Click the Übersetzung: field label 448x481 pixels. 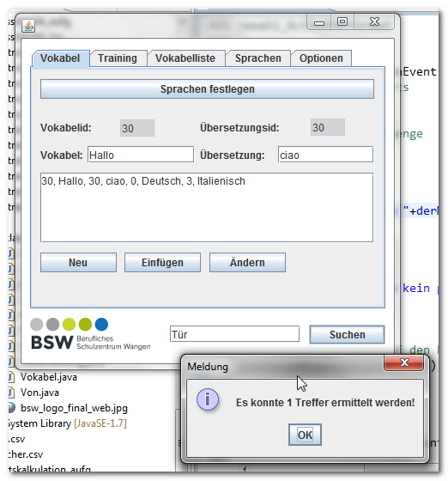pos(233,155)
